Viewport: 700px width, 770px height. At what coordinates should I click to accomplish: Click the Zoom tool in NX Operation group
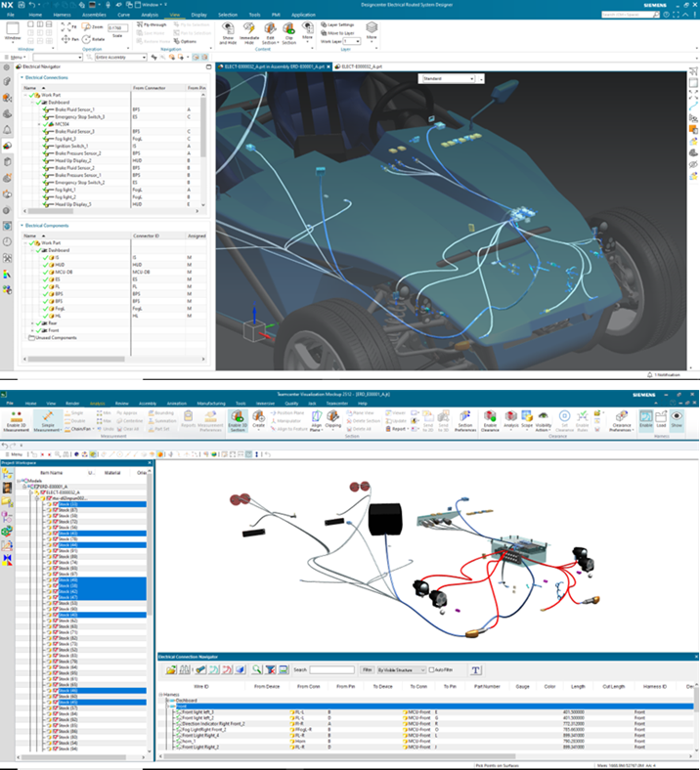(x=93, y=27)
